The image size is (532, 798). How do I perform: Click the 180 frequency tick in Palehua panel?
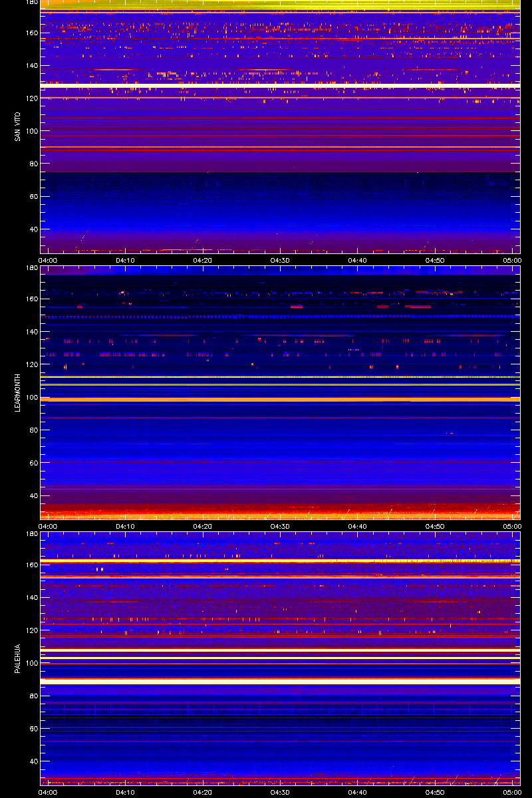tap(32, 535)
